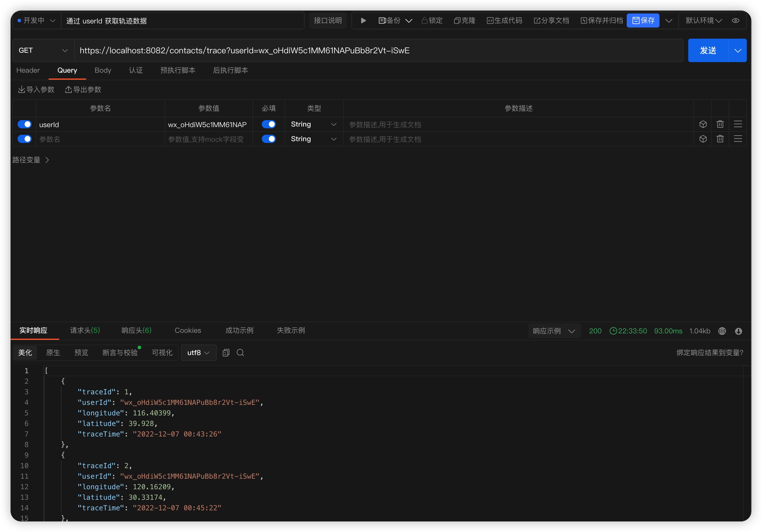Click 导出参数 export parameters
The height and width of the screenshot is (532, 762).
[83, 90]
